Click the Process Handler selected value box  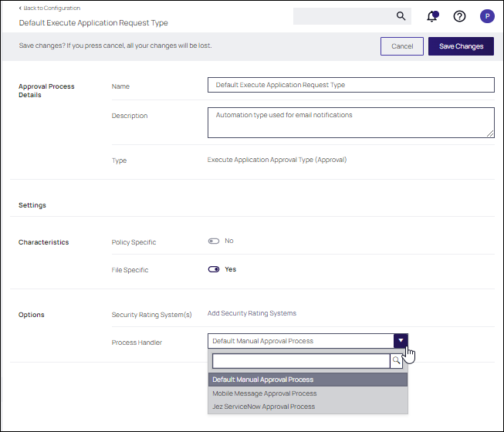pyautogui.click(x=300, y=341)
